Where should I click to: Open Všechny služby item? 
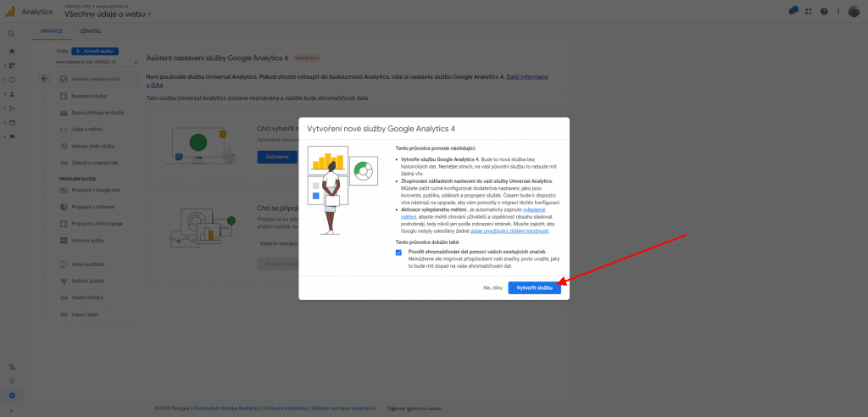(87, 241)
